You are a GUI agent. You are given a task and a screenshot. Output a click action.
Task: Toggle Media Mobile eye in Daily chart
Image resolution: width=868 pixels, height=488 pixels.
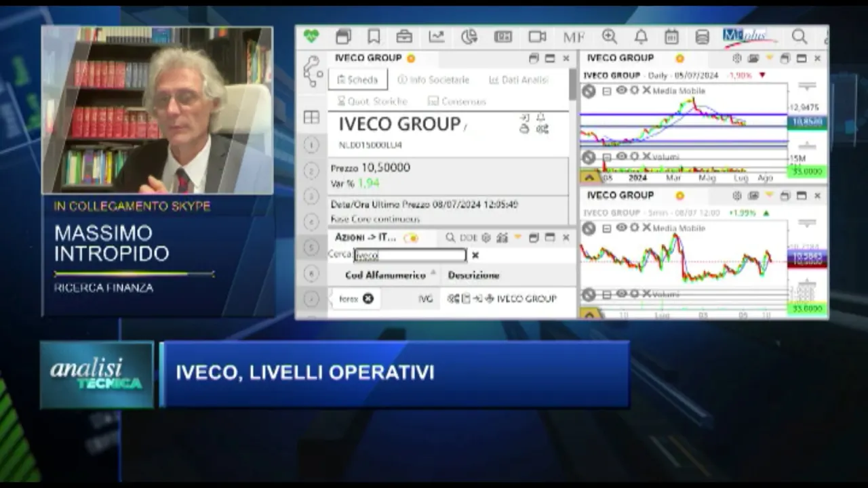[621, 90]
